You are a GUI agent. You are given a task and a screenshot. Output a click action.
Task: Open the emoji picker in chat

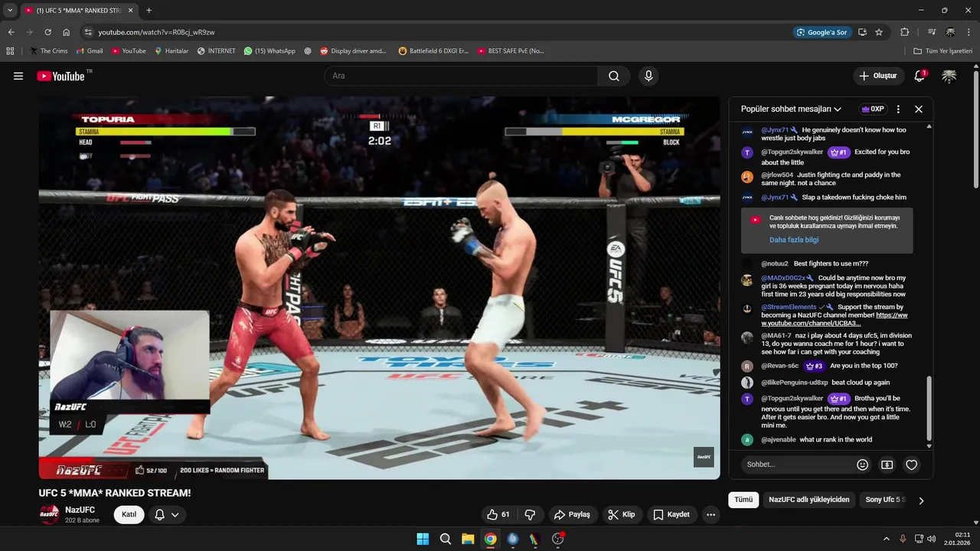click(x=863, y=465)
